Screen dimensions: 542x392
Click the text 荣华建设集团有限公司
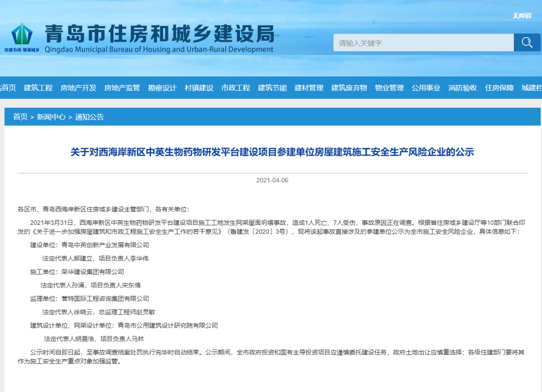coord(93,272)
